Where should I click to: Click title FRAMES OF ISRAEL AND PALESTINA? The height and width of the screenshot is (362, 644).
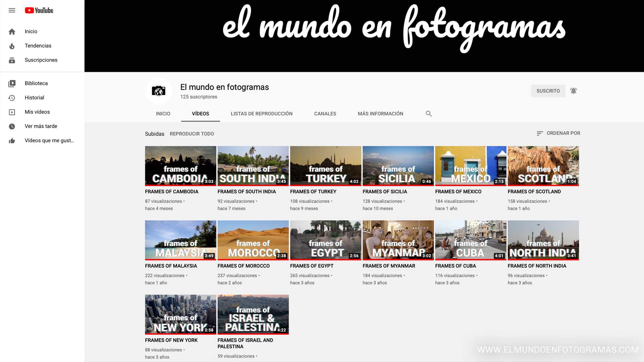(x=245, y=344)
